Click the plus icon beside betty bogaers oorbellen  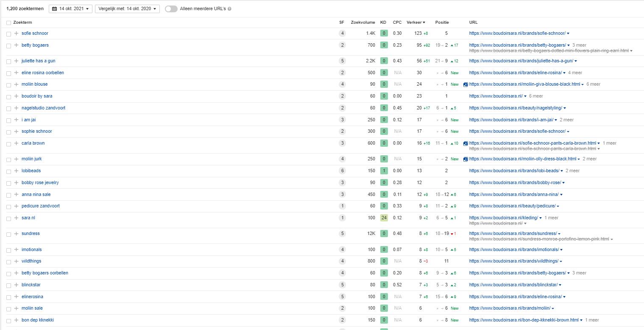(x=16, y=273)
